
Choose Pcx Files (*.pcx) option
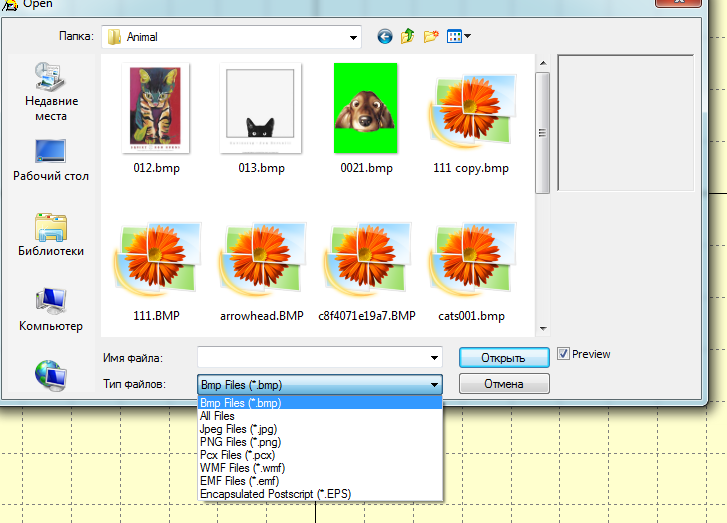[x=320, y=455]
